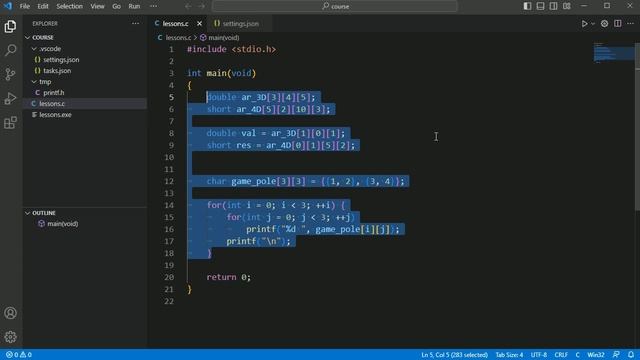Open the File menu

(24, 6)
